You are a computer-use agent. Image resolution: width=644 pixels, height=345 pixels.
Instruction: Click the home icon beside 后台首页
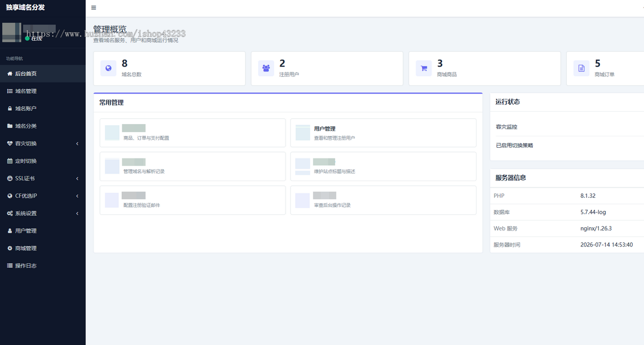(x=10, y=74)
